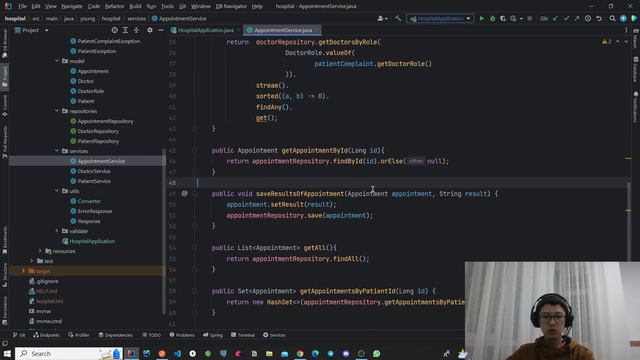The width and height of the screenshot is (640, 360).
Task: Click the Windows taskbar search box
Action: [x=69, y=353]
